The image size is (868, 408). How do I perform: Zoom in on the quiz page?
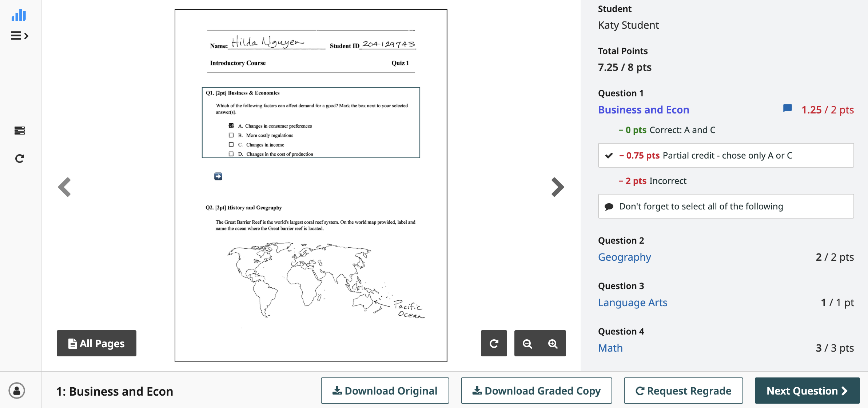[553, 343]
